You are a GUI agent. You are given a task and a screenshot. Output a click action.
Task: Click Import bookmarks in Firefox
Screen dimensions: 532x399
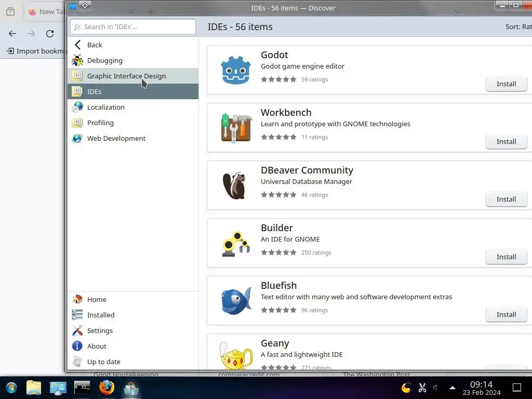point(37,51)
